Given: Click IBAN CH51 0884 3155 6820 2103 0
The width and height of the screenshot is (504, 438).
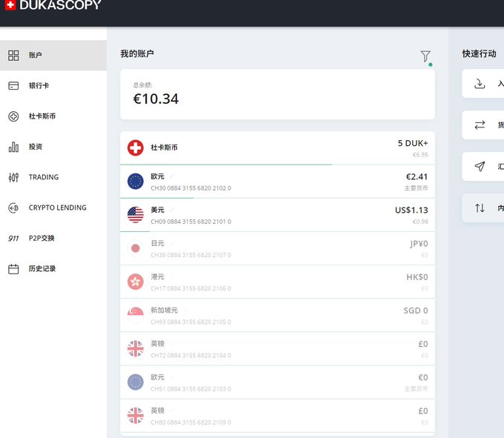Looking at the screenshot, I should click(x=191, y=389).
